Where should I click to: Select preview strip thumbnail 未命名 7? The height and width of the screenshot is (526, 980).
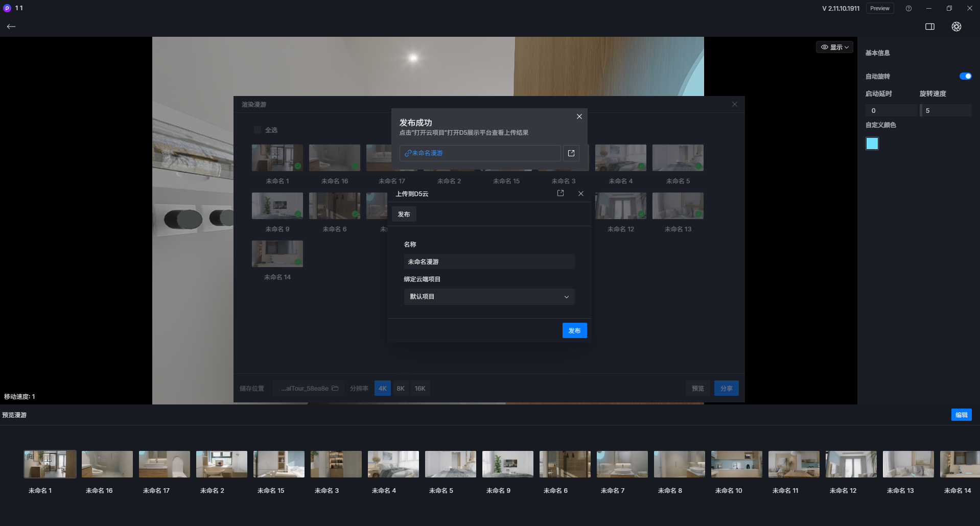pyautogui.click(x=622, y=464)
